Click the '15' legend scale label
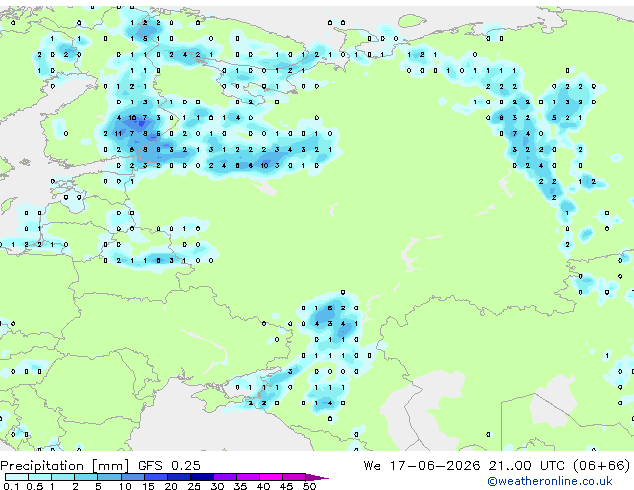The width and height of the screenshot is (634, 490). click(x=148, y=486)
